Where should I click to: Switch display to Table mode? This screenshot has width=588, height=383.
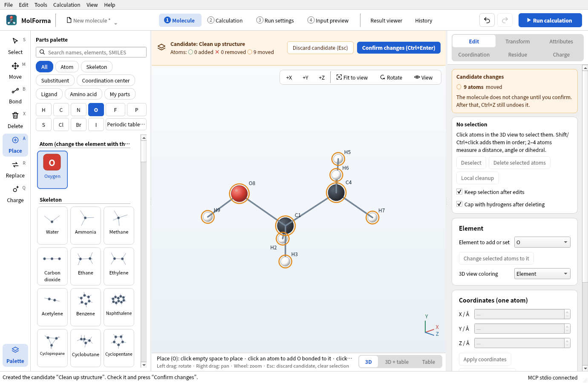(429, 362)
